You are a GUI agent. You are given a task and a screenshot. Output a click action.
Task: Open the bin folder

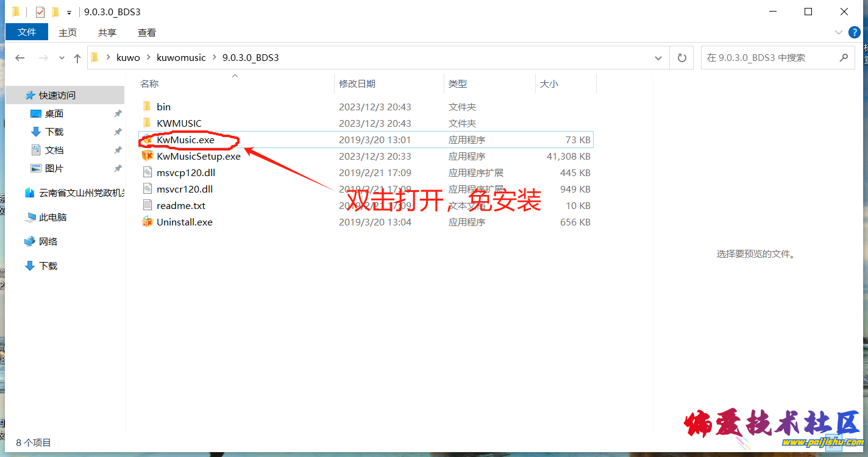coord(163,107)
